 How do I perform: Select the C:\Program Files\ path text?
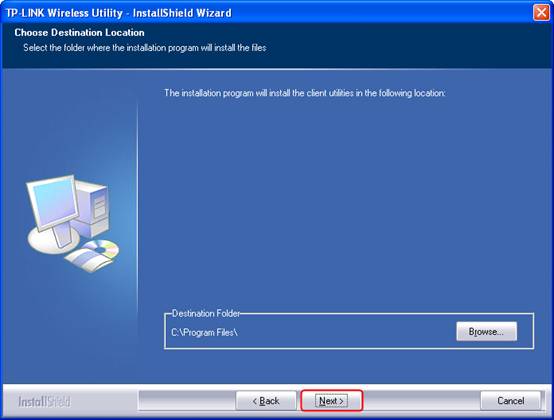pyautogui.click(x=204, y=332)
